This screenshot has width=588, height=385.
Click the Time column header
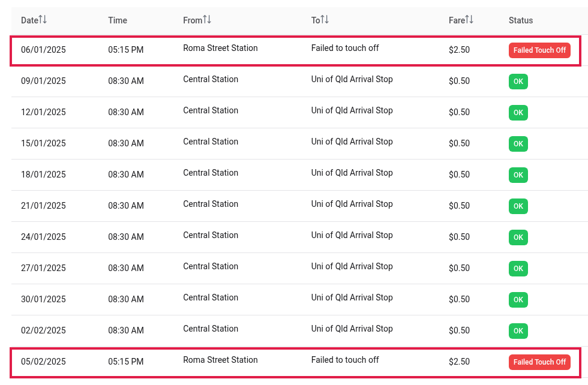point(118,20)
